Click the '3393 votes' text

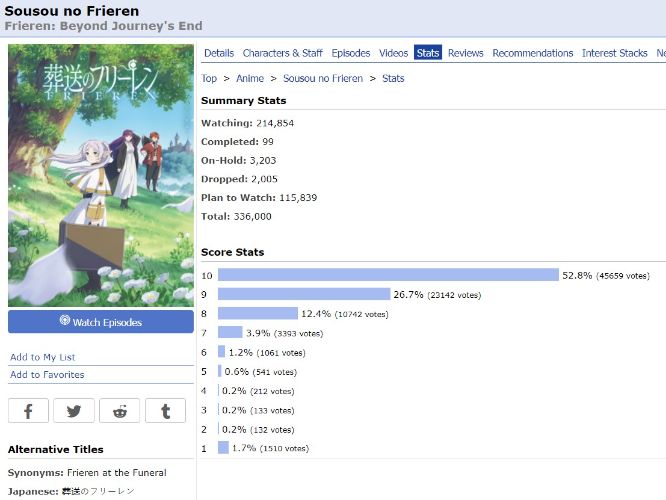click(x=299, y=333)
